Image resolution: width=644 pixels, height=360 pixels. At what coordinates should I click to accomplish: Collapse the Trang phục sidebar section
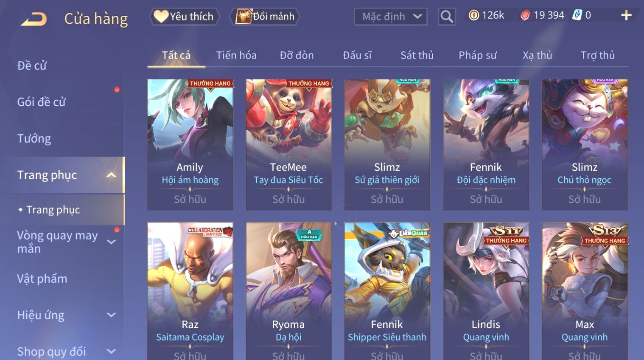(x=111, y=175)
